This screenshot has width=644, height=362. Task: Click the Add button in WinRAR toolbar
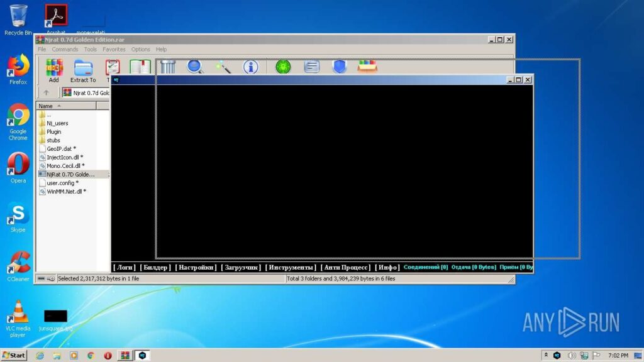click(x=54, y=70)
